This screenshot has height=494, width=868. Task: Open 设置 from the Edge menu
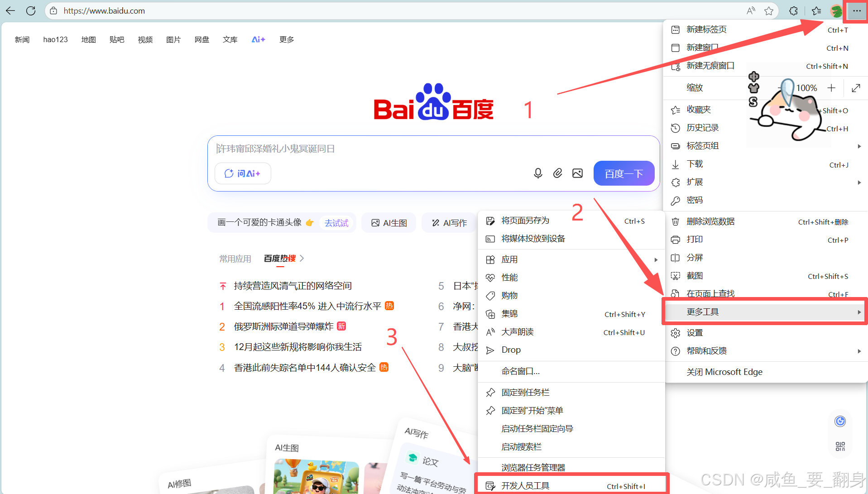(765, 333)
